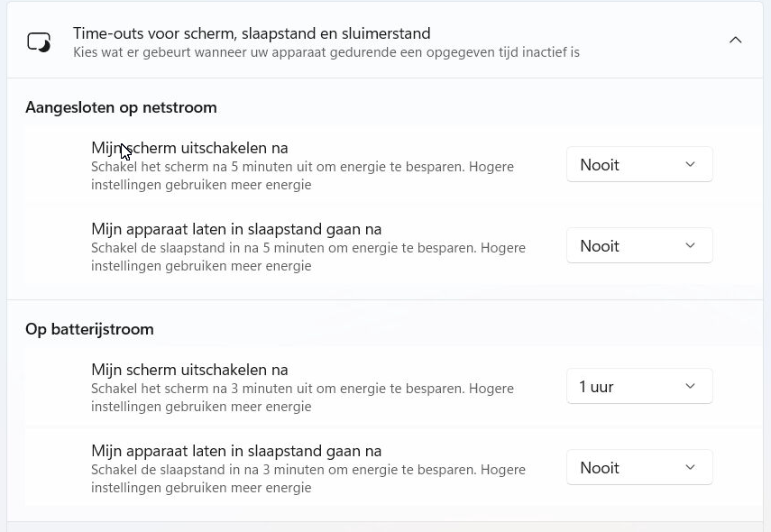Open plugged-in sleep time dropdown
The height and width of the screenshot is (532, 771).
(x=638, y=246)
